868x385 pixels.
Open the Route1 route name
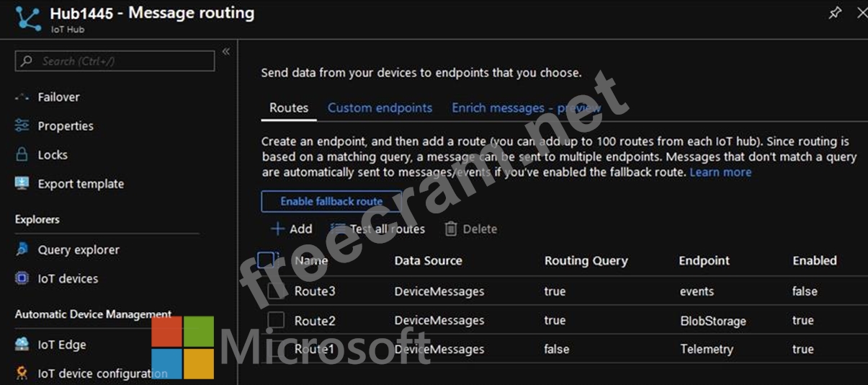[315, 349]
